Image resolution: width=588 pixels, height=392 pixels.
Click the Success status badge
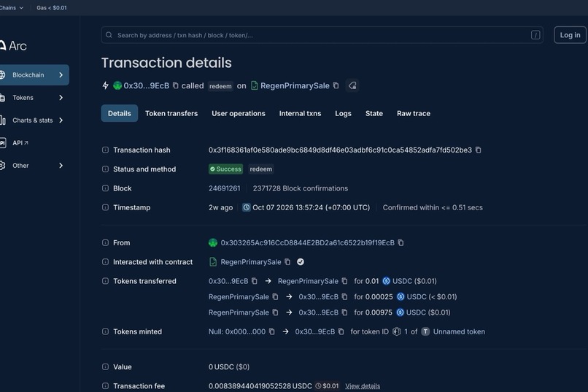(x=225, y=169)
